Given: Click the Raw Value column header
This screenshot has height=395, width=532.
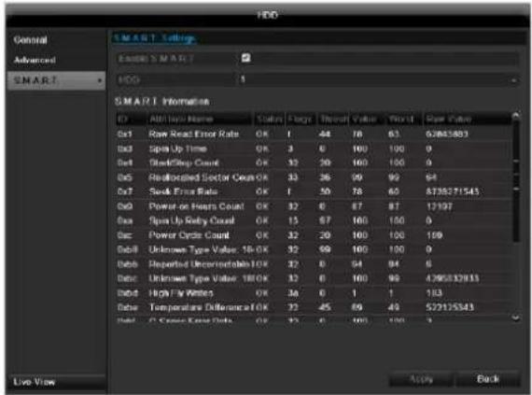Looking at the screenshot, I should point(467,120).
